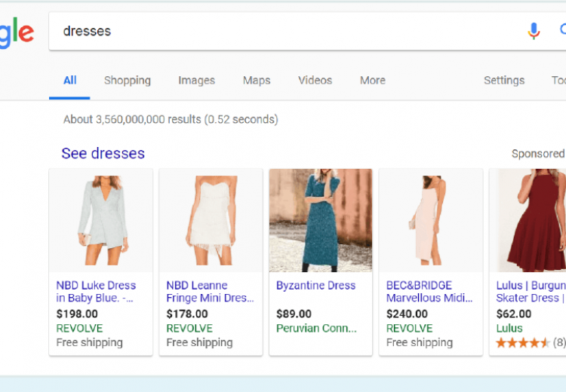Select the All tab
The height and width of the screenshot is (392, 566).
pos(69,80)
